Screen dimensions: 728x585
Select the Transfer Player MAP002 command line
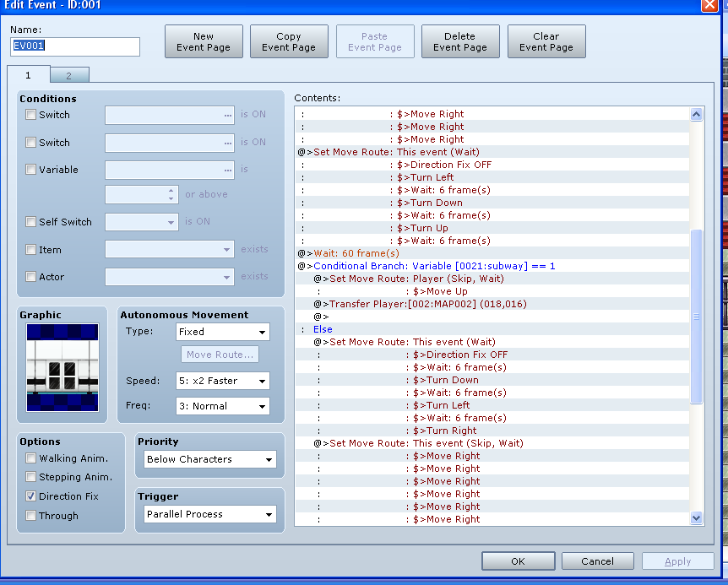pyautogui.click(x=405, y=304)
